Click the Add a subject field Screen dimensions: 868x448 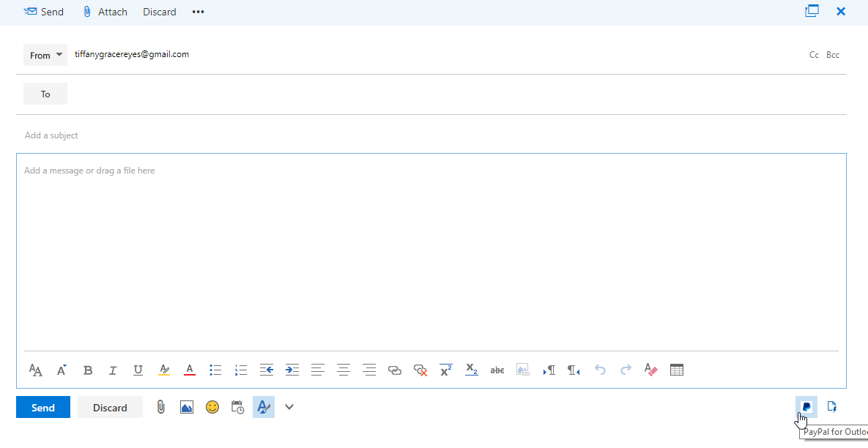431,135
